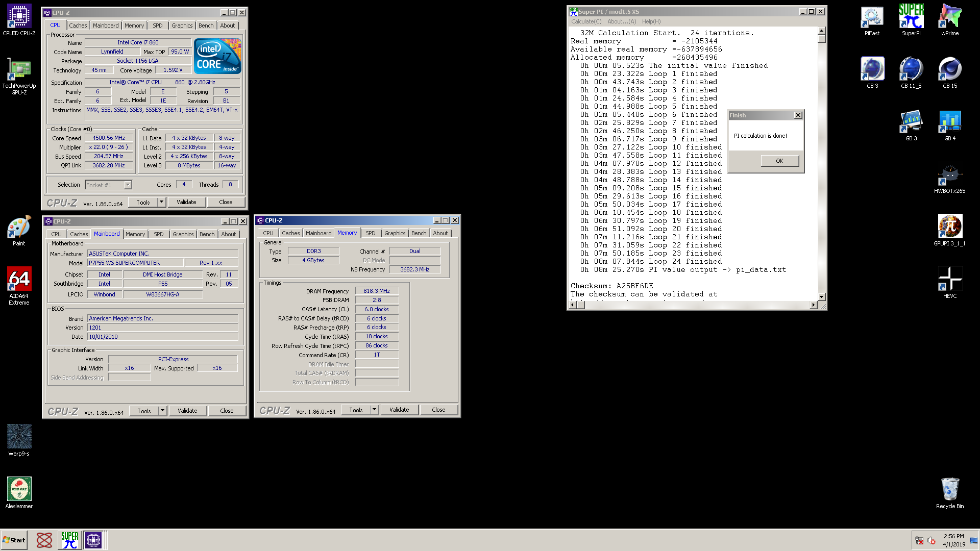This screenshot has height=551, width=980.
Task: Click Validate in the top CPU-Z window
Action: coord(186,202)
